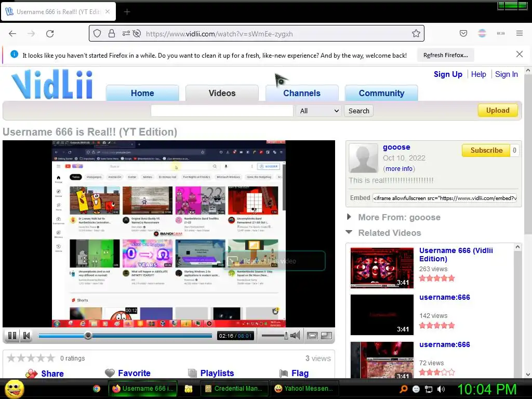Rate the video using the star rating
The height and width of the screenshot is (399, 532).
(31, 358)
